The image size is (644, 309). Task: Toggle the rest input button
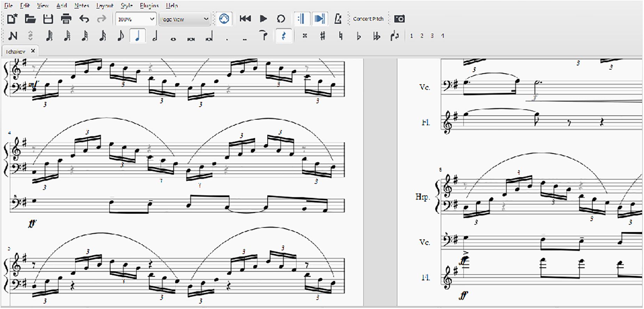tap(284, 36)
